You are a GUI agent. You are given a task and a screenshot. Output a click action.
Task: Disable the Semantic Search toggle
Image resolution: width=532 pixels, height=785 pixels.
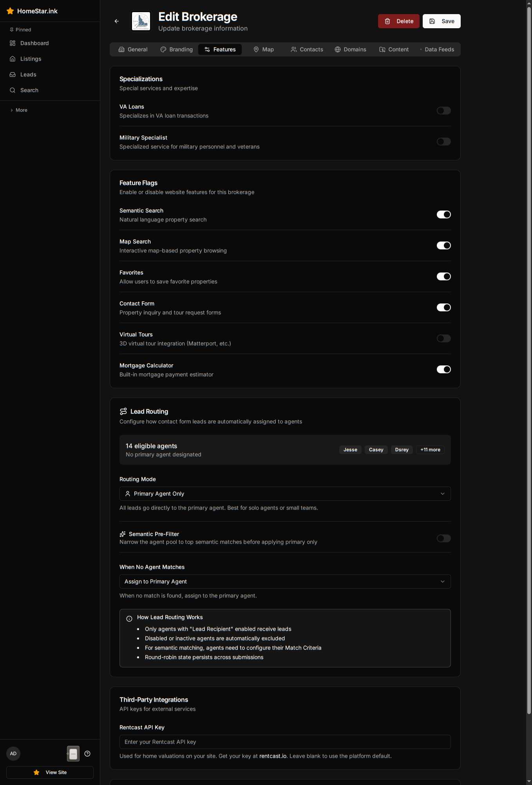443,214
